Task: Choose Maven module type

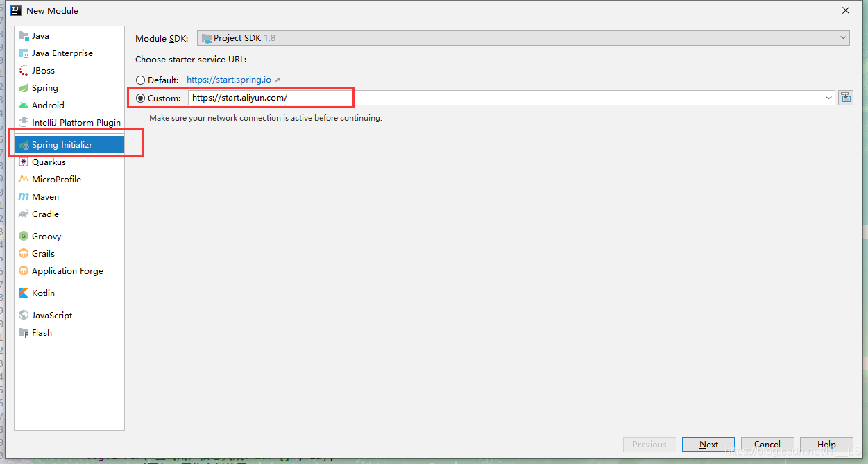Action: 69,197
